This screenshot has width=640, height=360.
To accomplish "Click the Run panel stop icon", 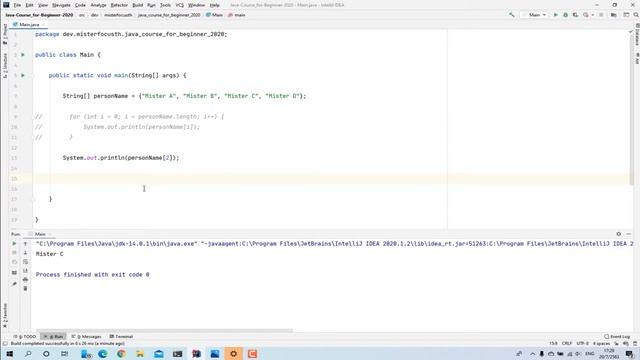I will pos(14,253).
